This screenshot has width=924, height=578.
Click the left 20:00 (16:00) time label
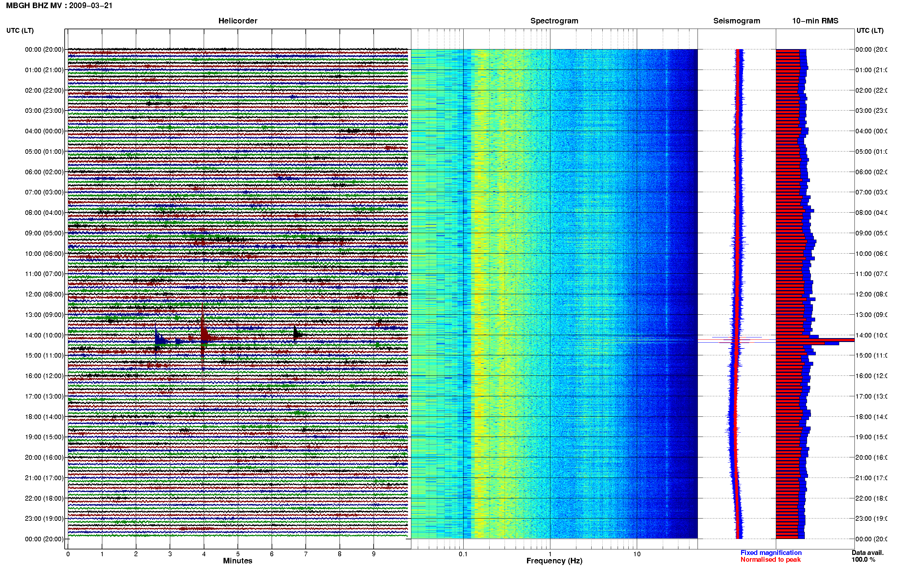tap(44, 458)
